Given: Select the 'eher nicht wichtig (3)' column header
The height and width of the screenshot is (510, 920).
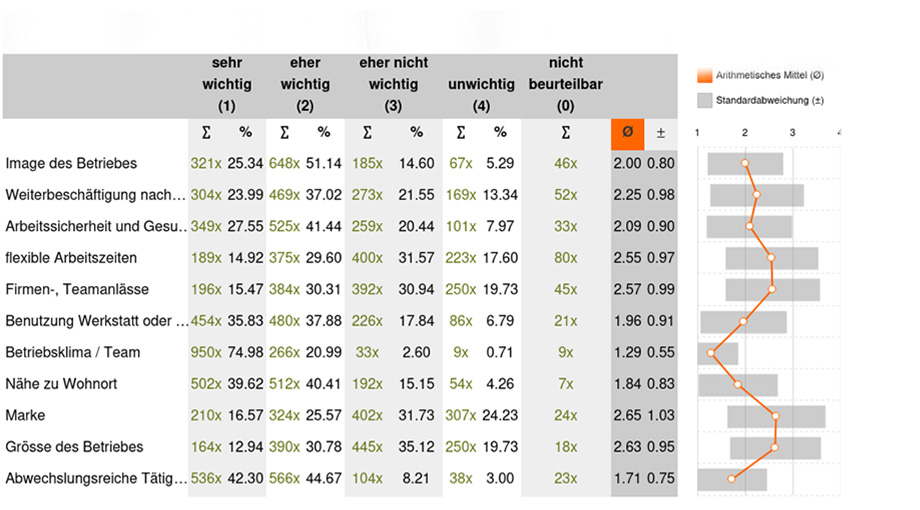Looking at the screenshot, I should pos(393,85).
